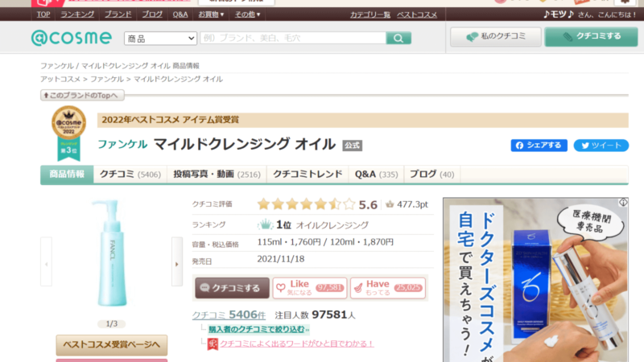
Task: Share on Facebook with シェアする
Action: coord(539,146)
